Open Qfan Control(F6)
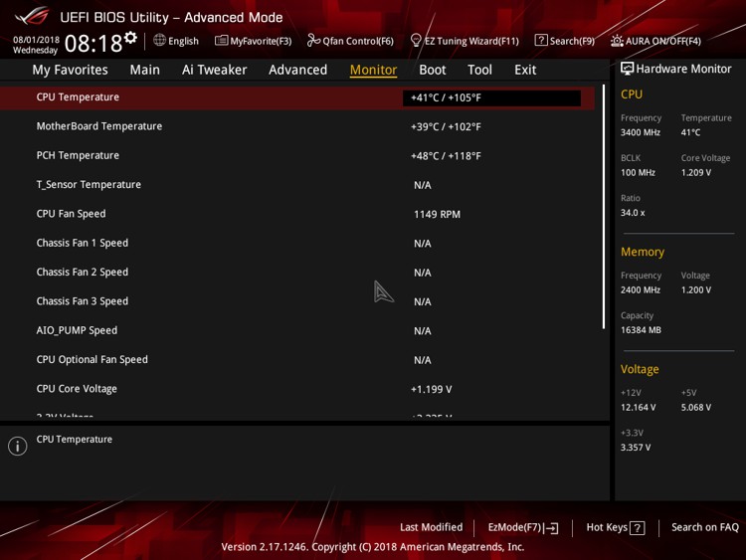 (x=350, y=41)
